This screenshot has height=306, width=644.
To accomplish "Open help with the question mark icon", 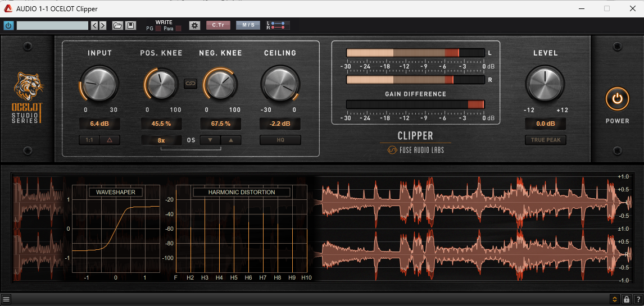I will [637, 299].
